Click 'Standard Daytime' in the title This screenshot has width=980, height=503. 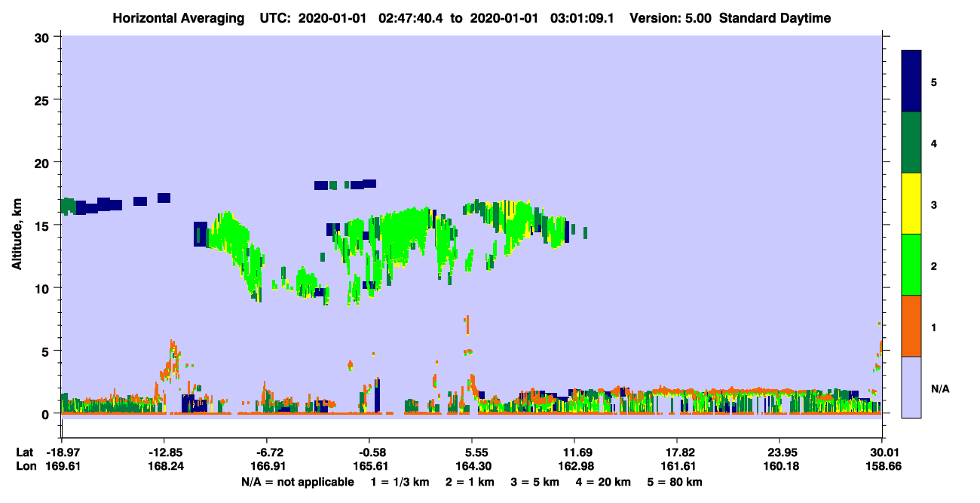point(775,18)
